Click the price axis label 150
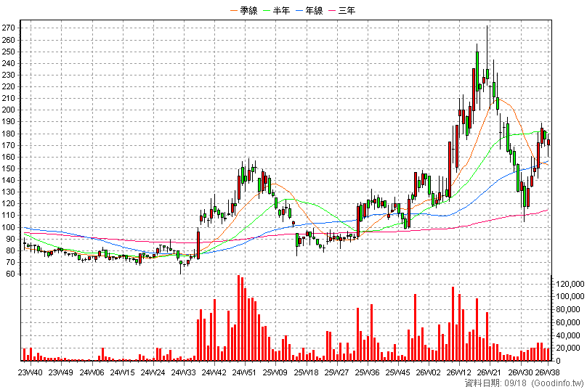The image size is (587, 392). point(8,168)
